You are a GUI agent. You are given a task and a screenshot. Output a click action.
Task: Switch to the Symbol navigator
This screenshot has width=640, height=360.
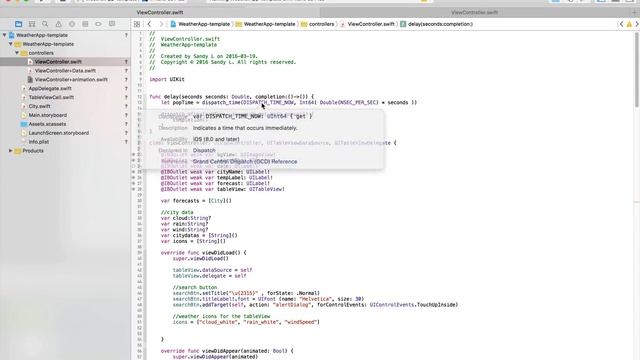pos(32,24)
